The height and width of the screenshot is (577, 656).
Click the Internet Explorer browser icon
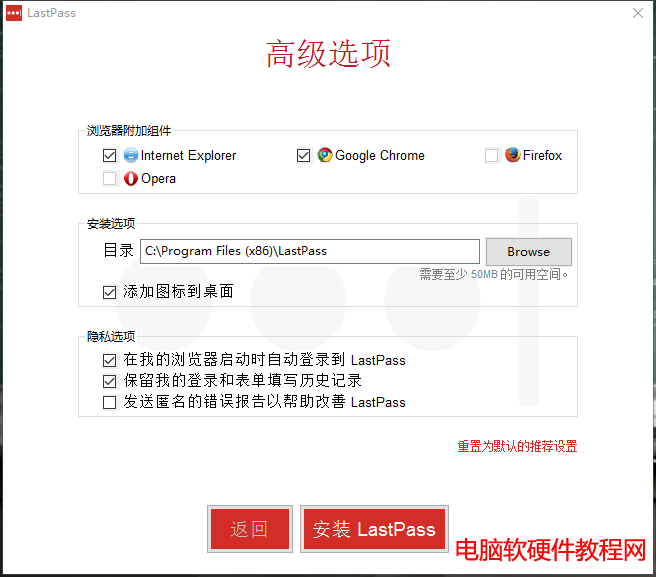(x=131, y=155)
